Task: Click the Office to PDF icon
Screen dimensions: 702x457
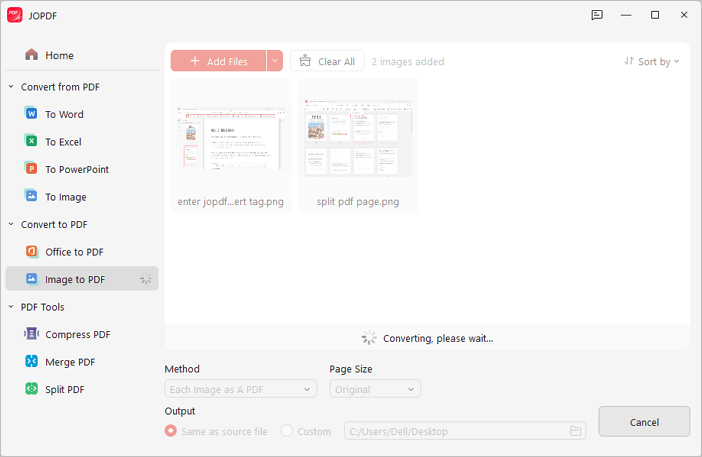Action: 32,252
